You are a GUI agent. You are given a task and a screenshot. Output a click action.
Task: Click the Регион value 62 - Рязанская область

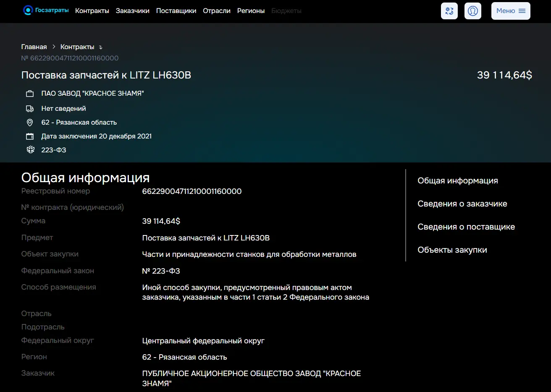(x=185, y=357)
